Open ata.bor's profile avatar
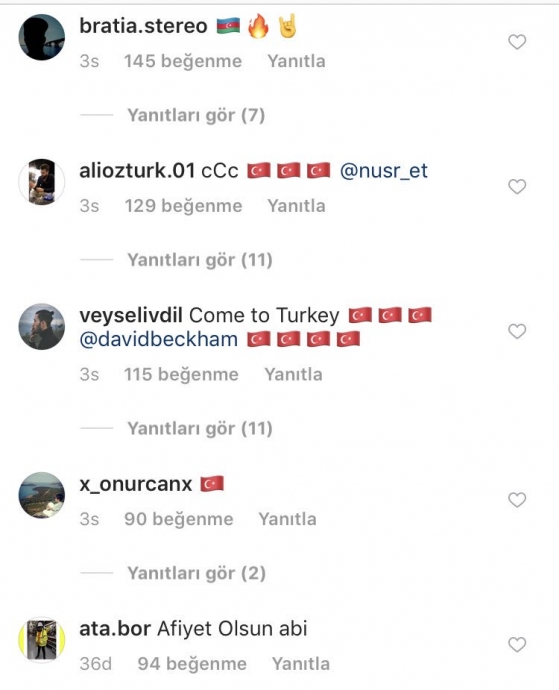The image size is (559, 690). (x=42, y=640)
